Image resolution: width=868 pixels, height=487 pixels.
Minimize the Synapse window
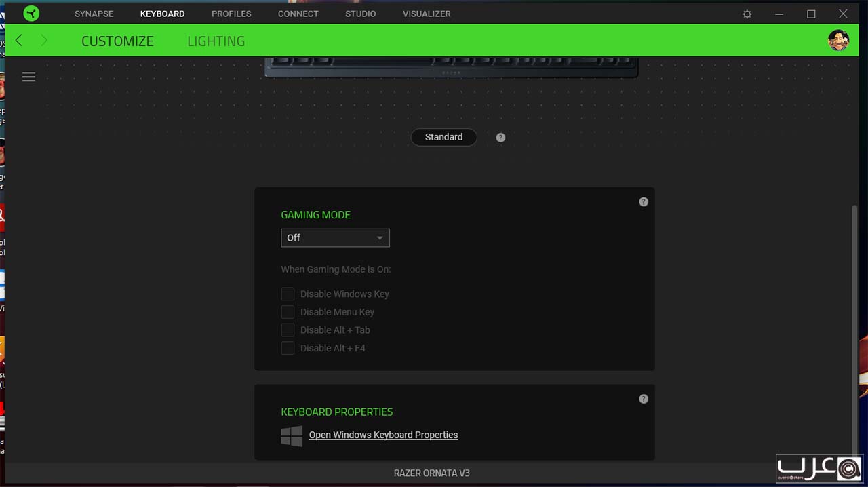click(x=780, y=14)
